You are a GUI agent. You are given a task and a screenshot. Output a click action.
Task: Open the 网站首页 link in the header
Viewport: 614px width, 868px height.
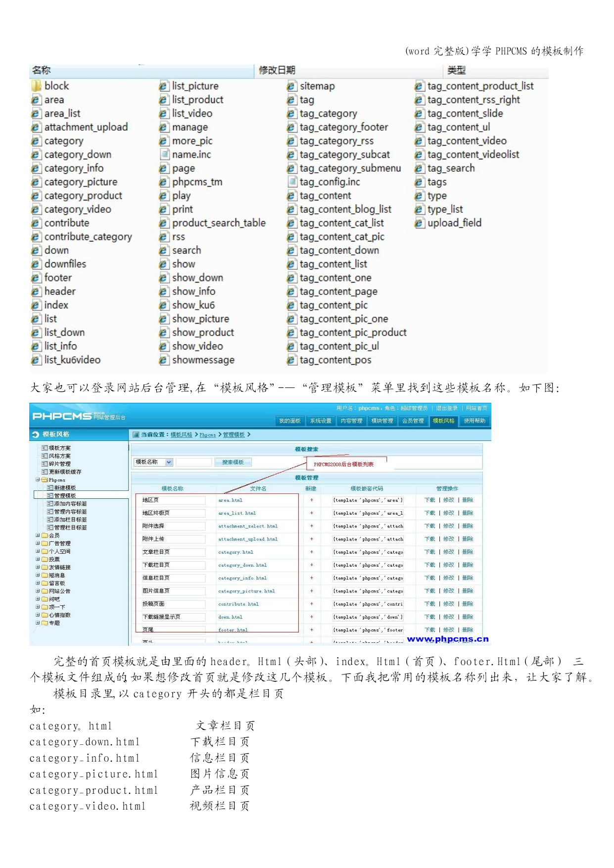pos(477,408)
